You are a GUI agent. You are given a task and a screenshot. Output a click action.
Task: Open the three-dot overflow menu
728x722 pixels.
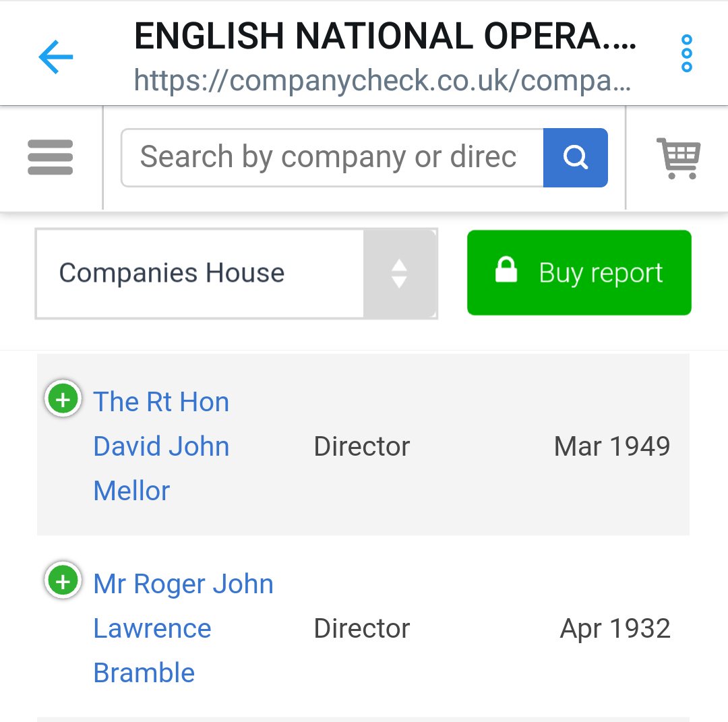coord(686,53)
